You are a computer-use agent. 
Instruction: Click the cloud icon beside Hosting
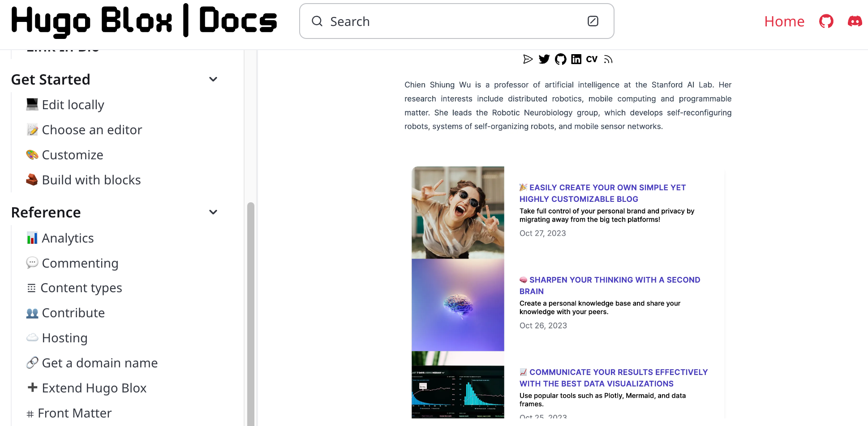click(32, 338)
